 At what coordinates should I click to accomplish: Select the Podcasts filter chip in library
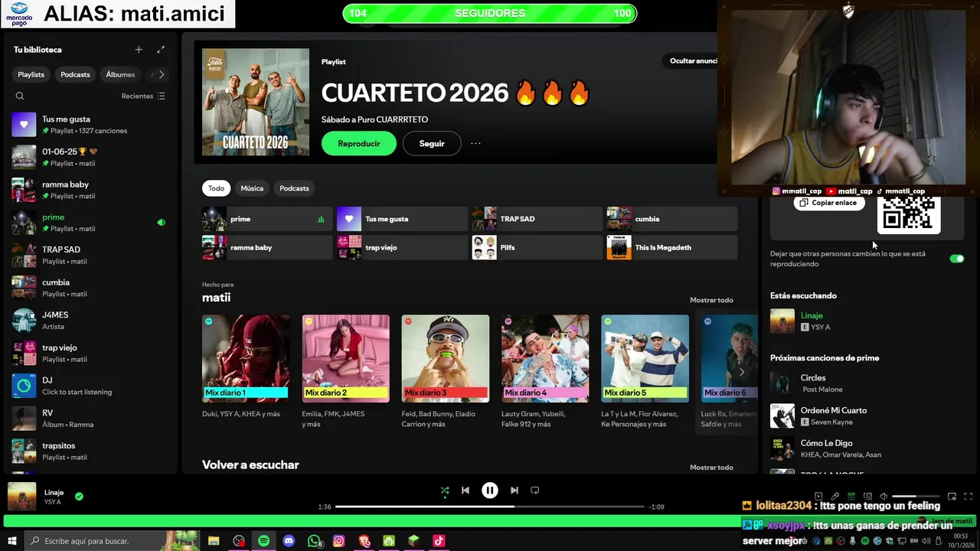(x=75, y=74)
